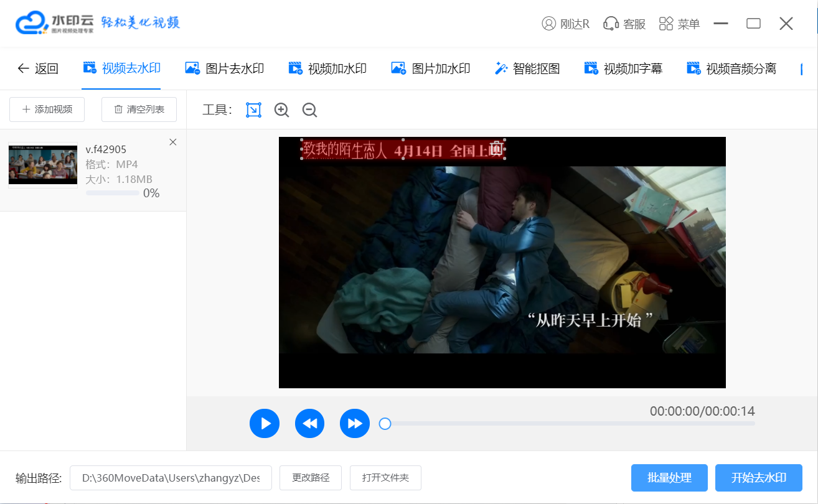The image size is (818, 504).
Task: Click 更改路径 button
Action: coord(311,478)
